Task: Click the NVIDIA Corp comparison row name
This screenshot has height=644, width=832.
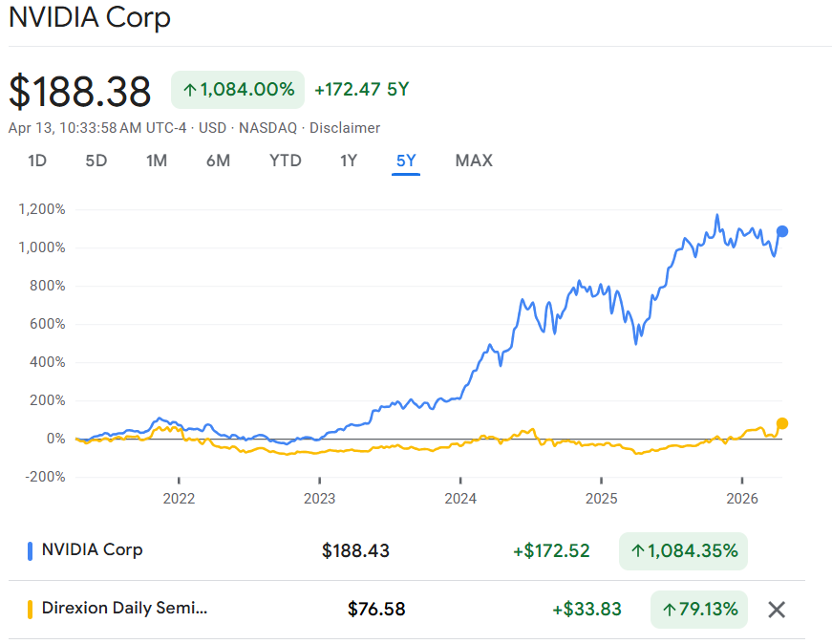Action: coord(93,549)
